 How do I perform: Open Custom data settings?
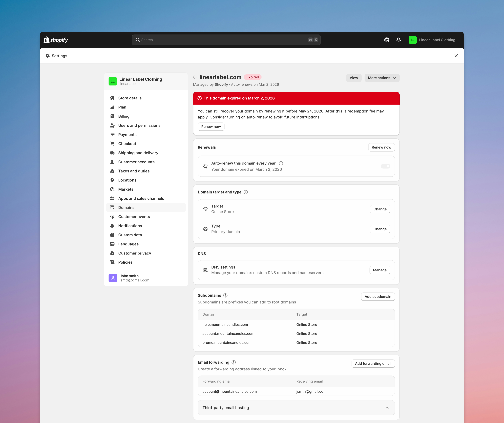146,235
